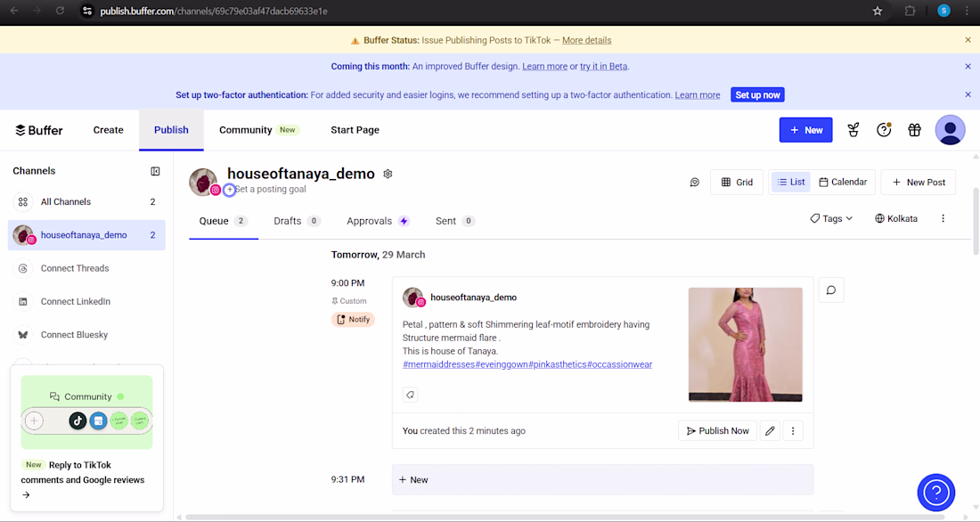Click the browser extensions puzzle icon
Image resolution: width=980 pixels, height=522 pixels.
(910, 12)
